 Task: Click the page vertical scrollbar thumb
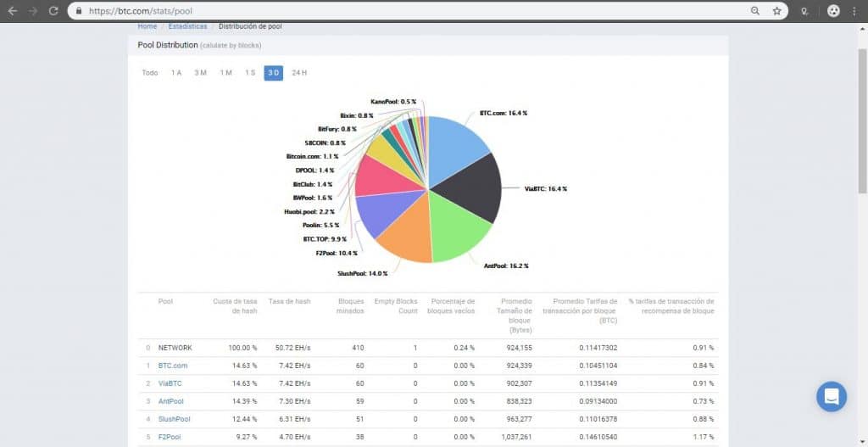[862, 120]
